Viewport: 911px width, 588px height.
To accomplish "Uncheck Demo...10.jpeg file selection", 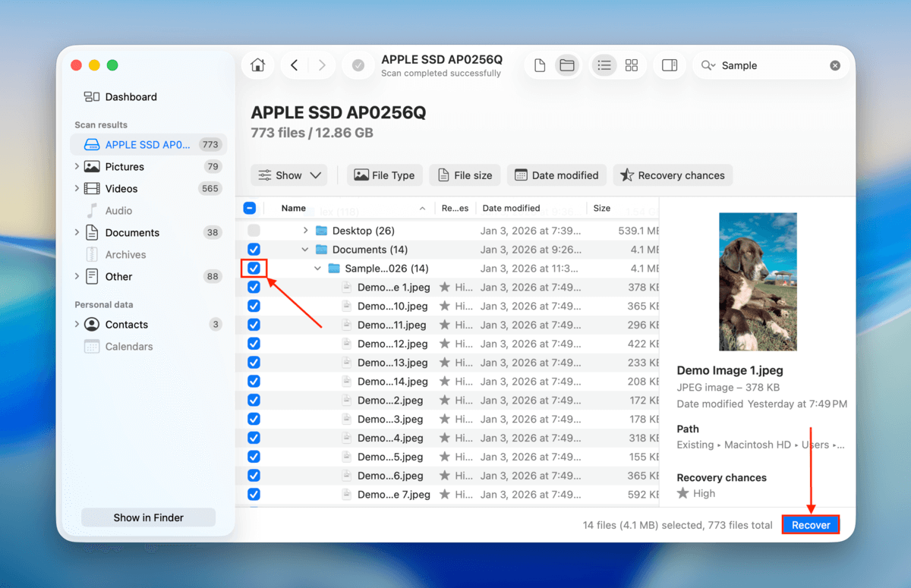I will 254,306.
